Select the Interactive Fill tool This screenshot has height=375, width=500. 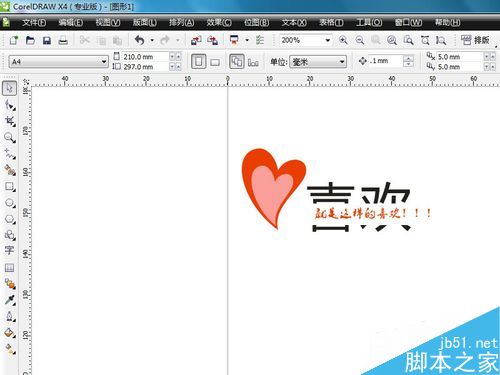9,349
